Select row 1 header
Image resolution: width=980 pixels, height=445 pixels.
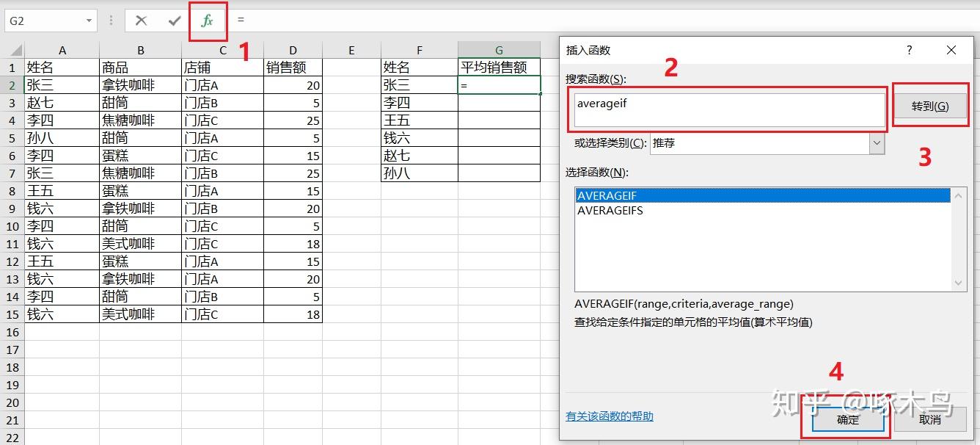click(x=12, y=68)
